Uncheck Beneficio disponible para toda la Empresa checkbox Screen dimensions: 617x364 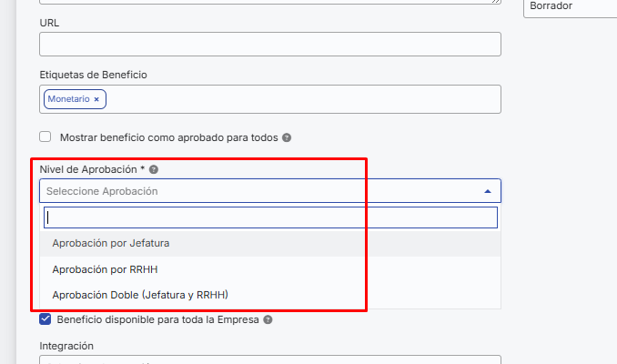pyautogui.click(x=46, y=319)
